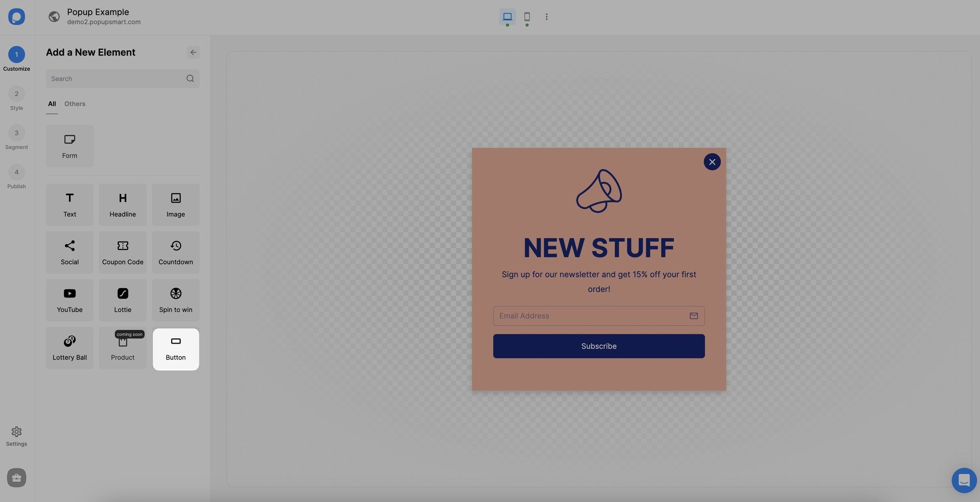
Task: Add a Social element
Action: click(x=69, y=252)
